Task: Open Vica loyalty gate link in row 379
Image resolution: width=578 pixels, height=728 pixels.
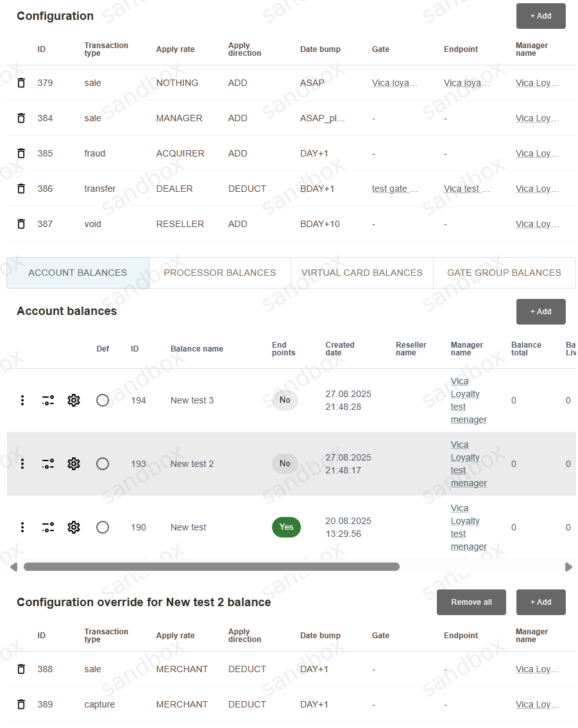Action: tap(395, 83)
